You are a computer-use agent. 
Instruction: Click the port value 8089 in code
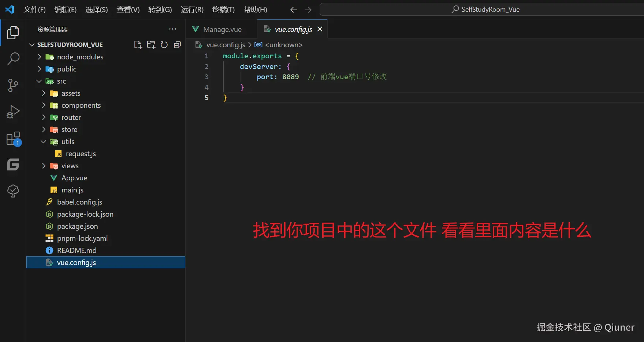(x=290, y=77)
